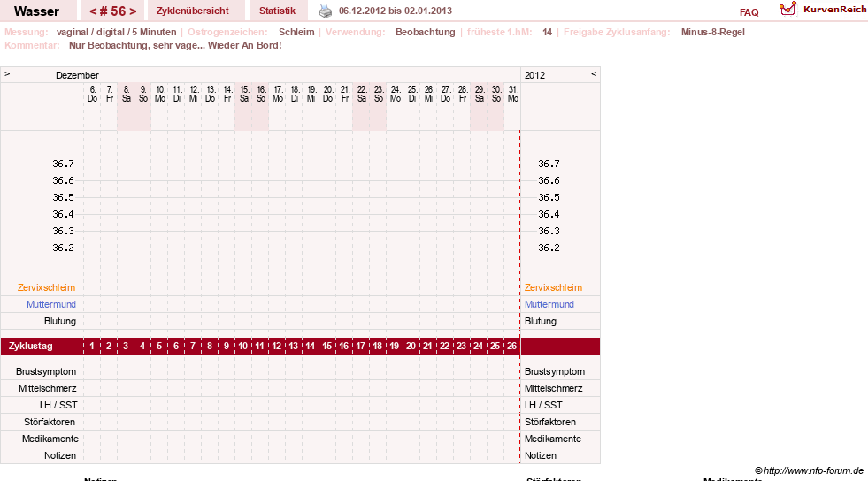Click the right-side Blutung label

pyautogui.click(x=541, y=321)
